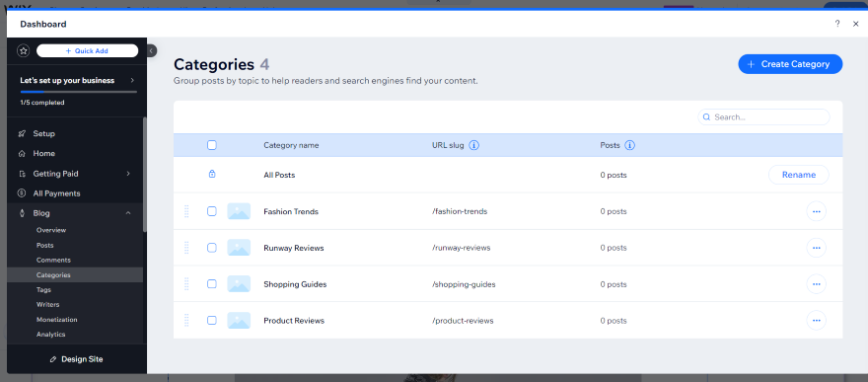Image resolution: width=868 pixels, height=382 pixels.
Task: Click the URL slug info icon
Action: [473, 145]
